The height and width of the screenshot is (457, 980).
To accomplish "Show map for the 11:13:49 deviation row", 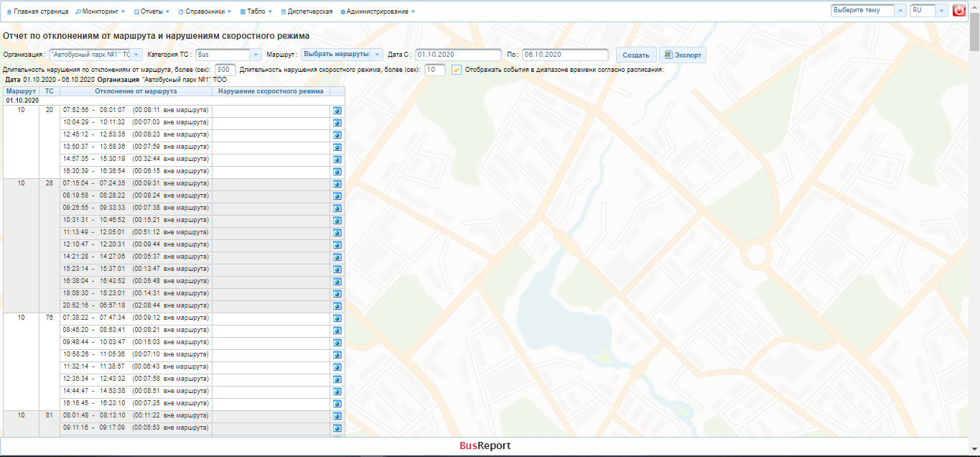I will click(x=337, y=233).
